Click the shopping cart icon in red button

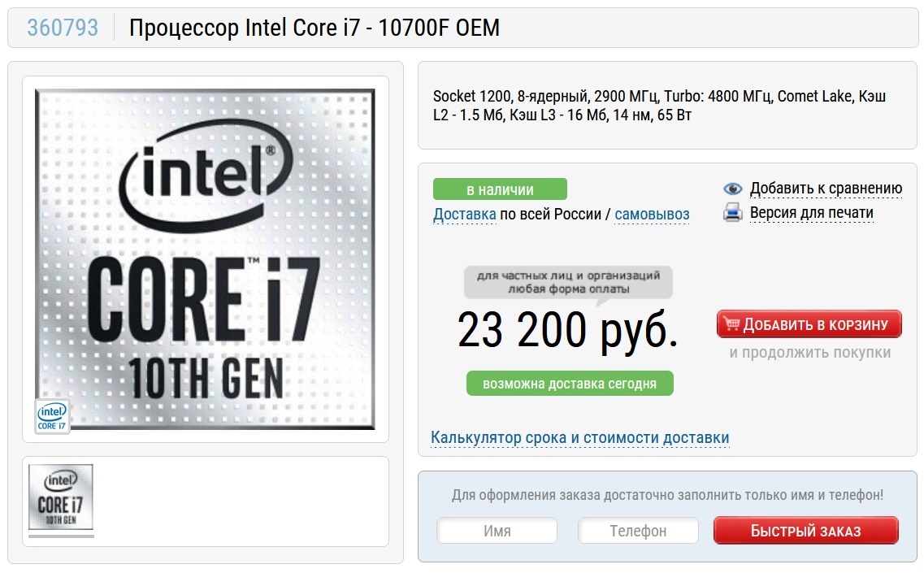pos(731,323)
